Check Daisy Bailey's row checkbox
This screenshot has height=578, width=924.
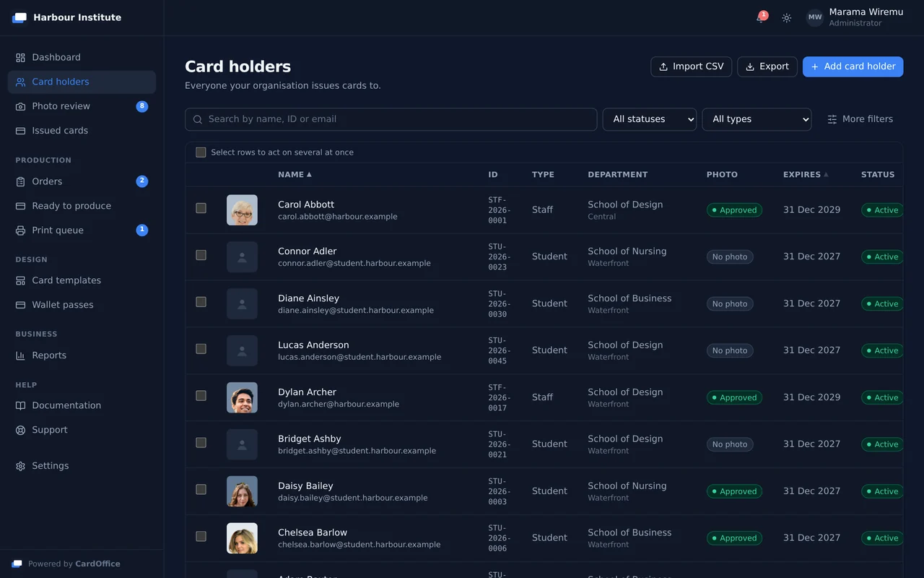coord(201,490)
